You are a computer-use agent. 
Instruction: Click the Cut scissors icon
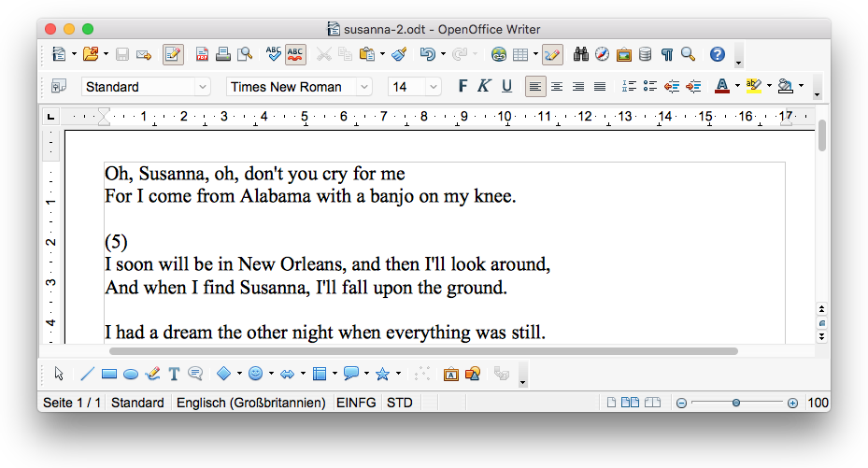[324, 54]
